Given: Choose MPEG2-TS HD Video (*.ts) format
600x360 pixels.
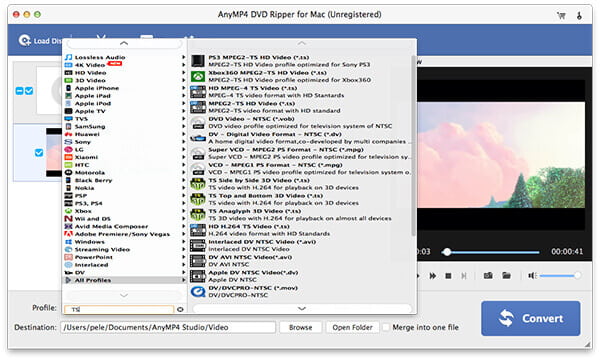Looking at the screenshot, I should click(300, 107).
